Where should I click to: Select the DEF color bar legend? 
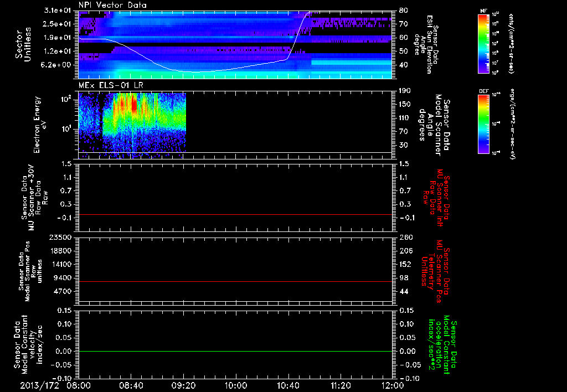(x=484, y=124)
